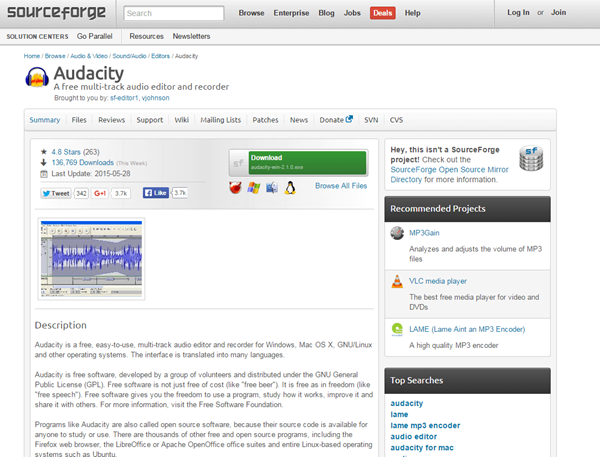The width and height of the screenshot is (600, 457).
Task: Open the sf-editor1 author link
Action: point(124,98)
